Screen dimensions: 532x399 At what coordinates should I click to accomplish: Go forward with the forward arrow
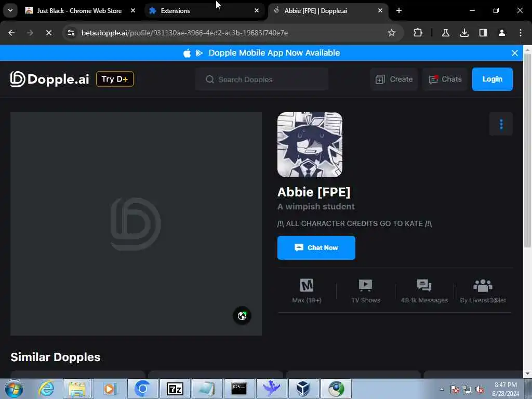click(30, 33)
